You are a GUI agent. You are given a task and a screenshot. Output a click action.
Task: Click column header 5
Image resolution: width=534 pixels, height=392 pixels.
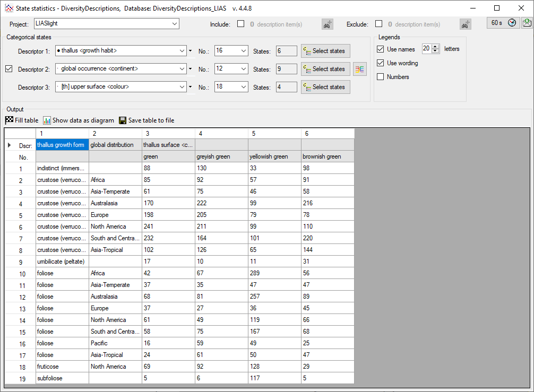(x=275, y=133)
